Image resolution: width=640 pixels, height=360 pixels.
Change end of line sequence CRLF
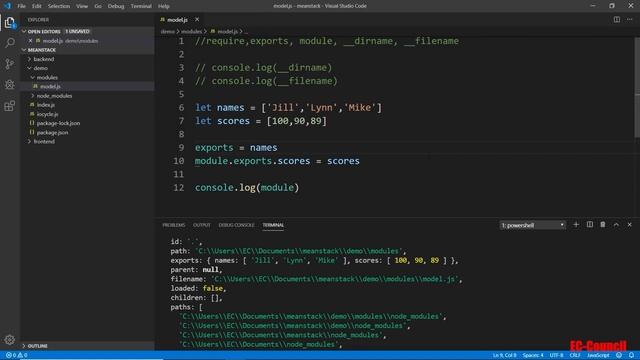point(575,355)
